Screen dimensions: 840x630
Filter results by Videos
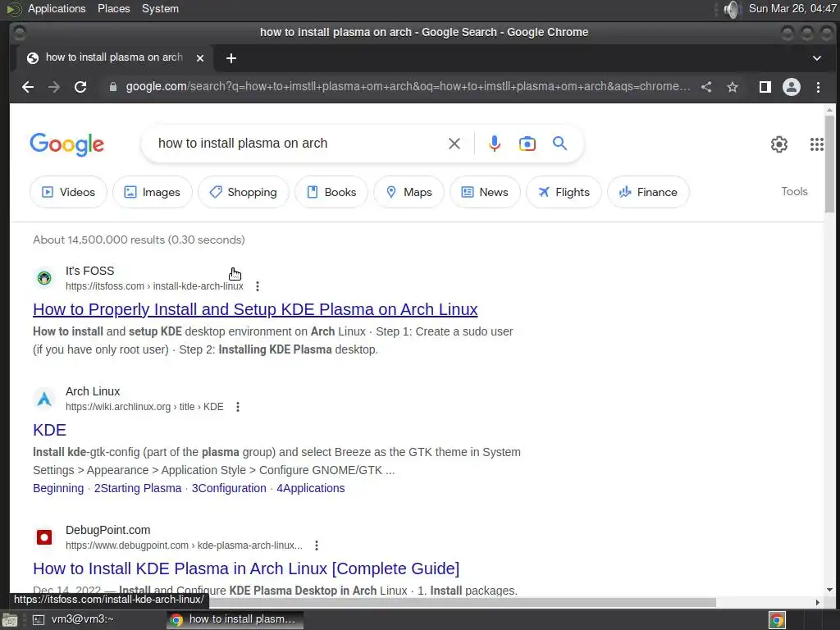[68, 192]
